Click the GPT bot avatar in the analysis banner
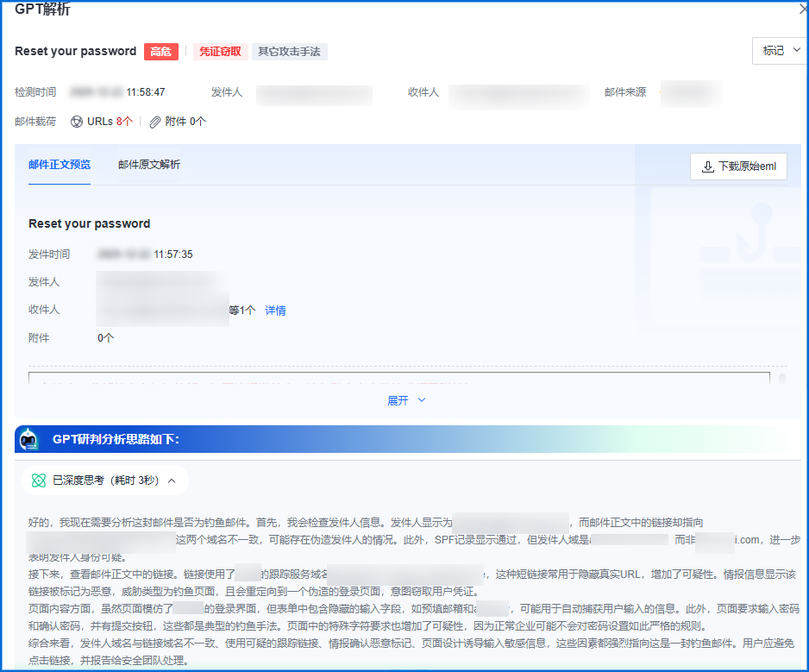 coord(28,439)
